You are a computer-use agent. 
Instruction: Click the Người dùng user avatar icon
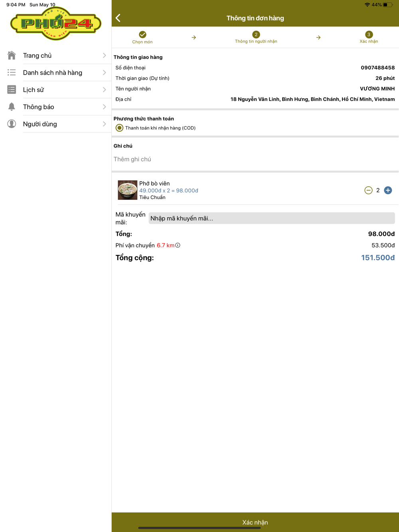(12, 124)
